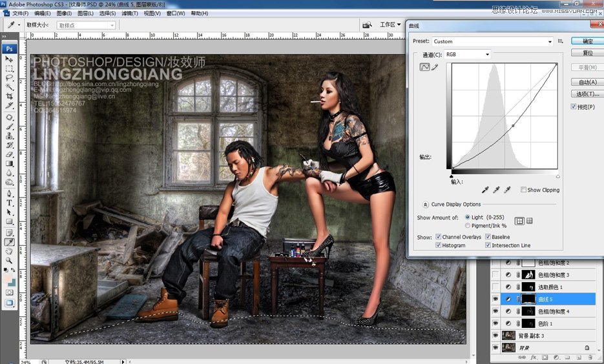Select the Rectangular Marquee tool

[9, 68]
